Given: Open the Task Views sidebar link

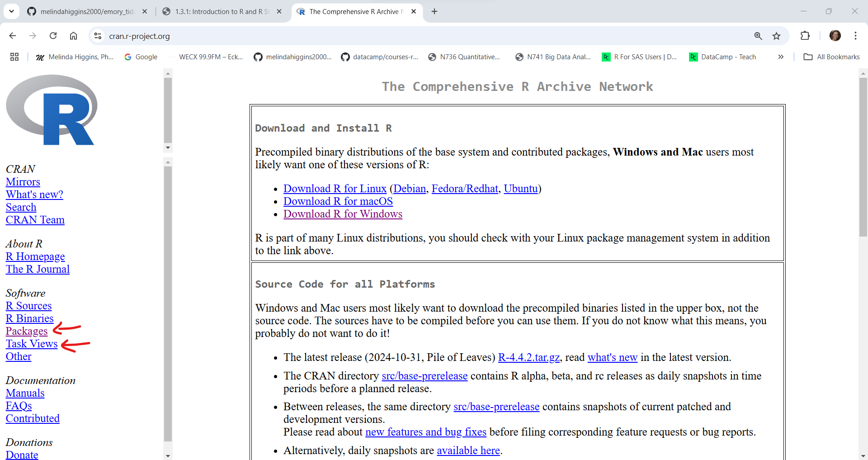Looking at the screenshot, I should (x=32, y=344).
